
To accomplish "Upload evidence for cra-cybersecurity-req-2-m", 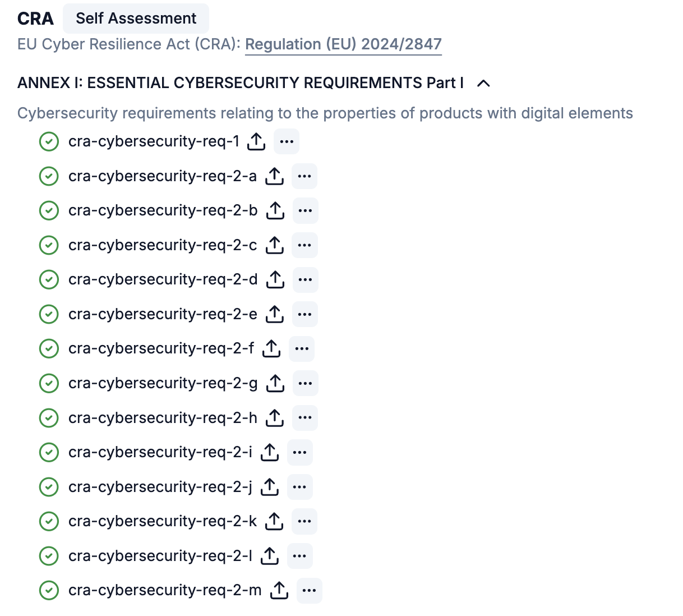I will (x=279, y=590).
